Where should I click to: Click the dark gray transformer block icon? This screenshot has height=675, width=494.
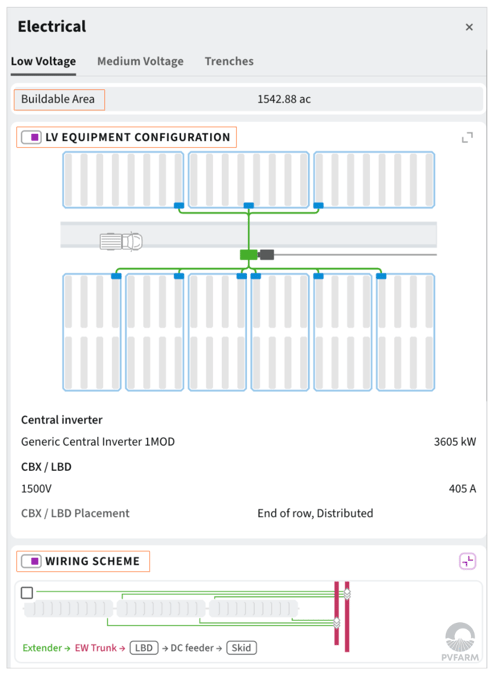click(x=267, y=255)
